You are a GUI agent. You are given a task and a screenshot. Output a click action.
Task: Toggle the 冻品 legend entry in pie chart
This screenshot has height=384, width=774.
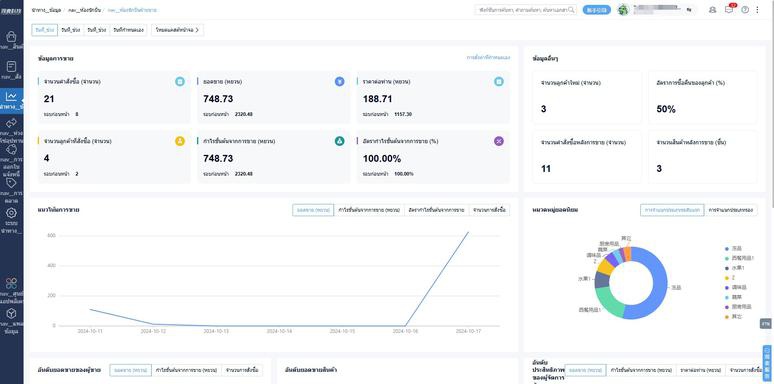(x=734, y=249)
